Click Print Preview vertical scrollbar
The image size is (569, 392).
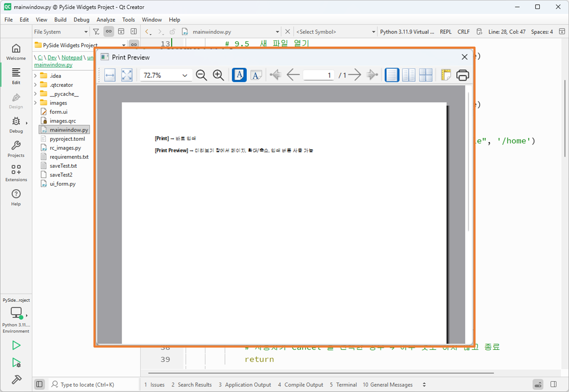(469, 161)
